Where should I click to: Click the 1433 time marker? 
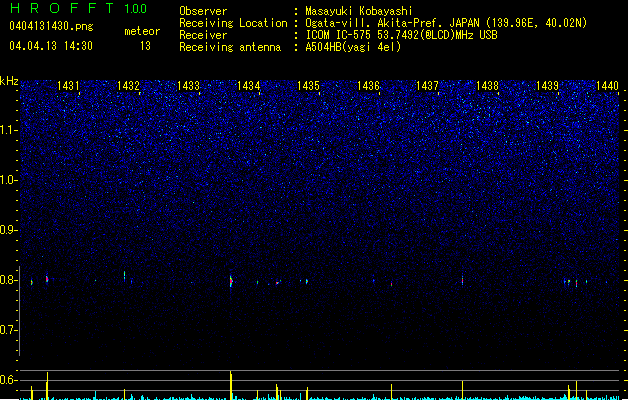click(x=188, y=85)
